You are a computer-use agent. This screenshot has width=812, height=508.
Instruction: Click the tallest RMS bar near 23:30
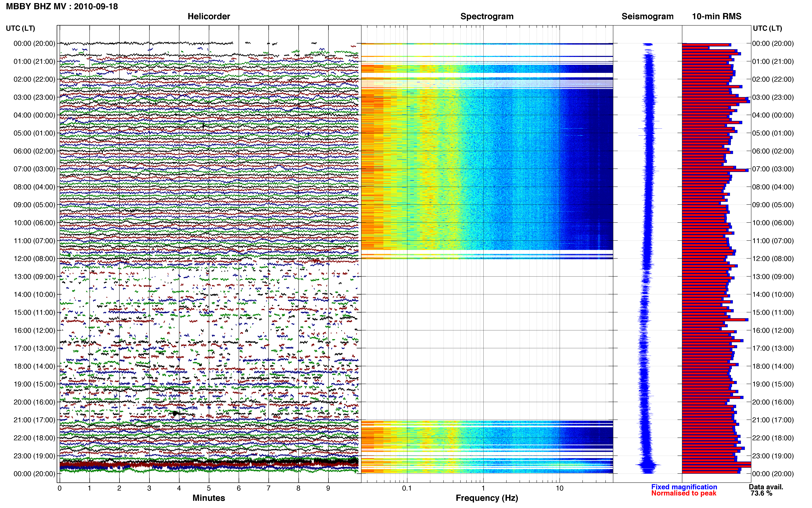(717, 465)
